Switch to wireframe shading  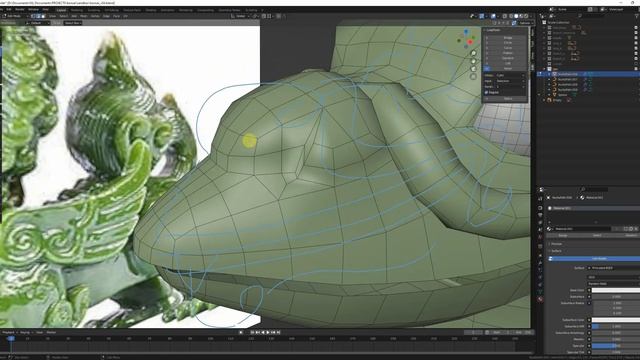tap(511, 16)
